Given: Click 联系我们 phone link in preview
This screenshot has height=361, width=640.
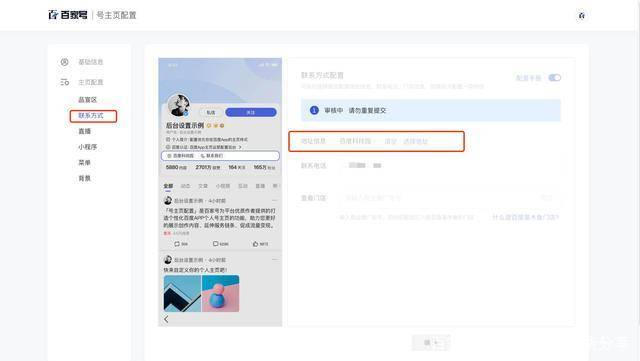Looking at the screenshot, I should (212, 156).
